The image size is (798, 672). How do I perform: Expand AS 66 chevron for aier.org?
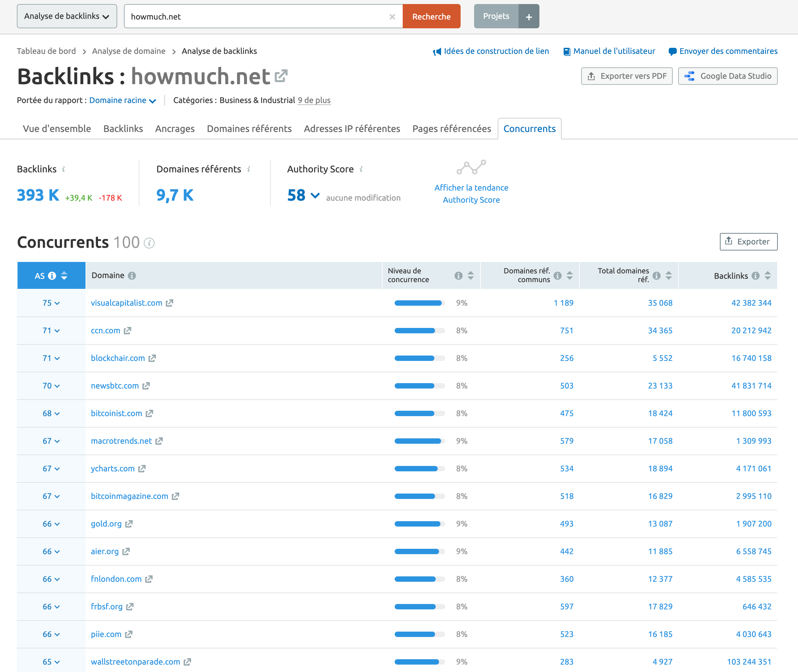click(x=57, y=551)
